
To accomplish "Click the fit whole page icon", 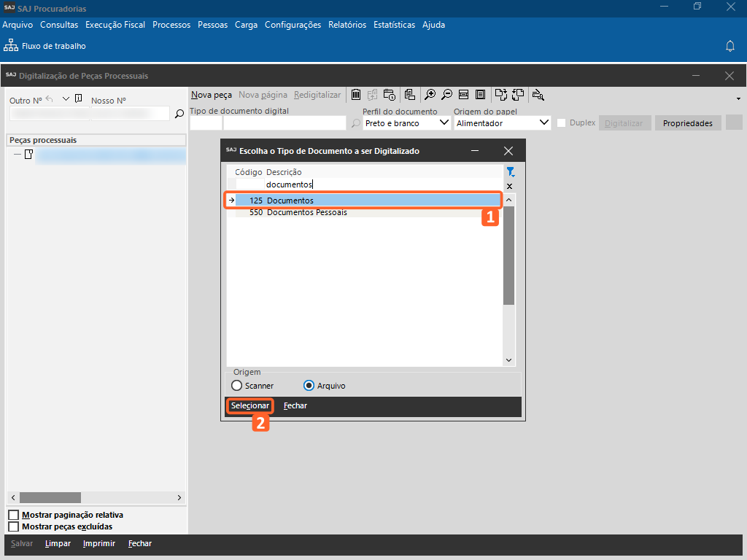I will coord(480,95).
